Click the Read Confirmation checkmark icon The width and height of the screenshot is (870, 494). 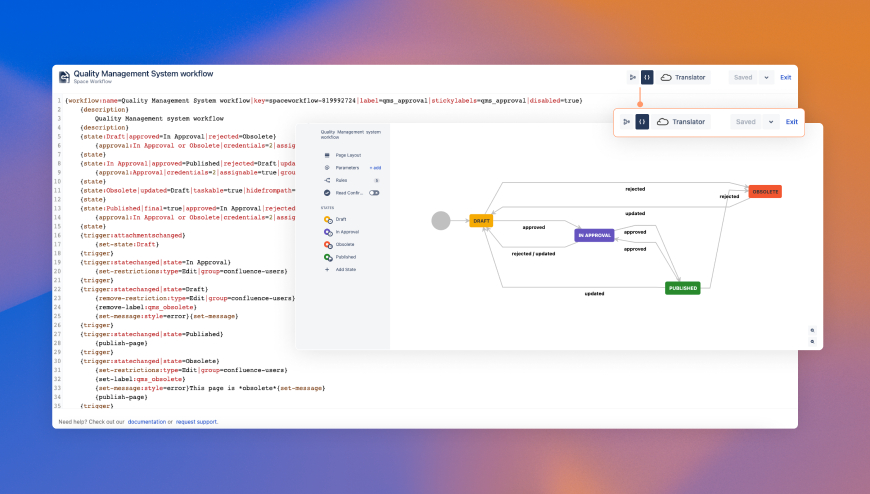tap(327, 193)
